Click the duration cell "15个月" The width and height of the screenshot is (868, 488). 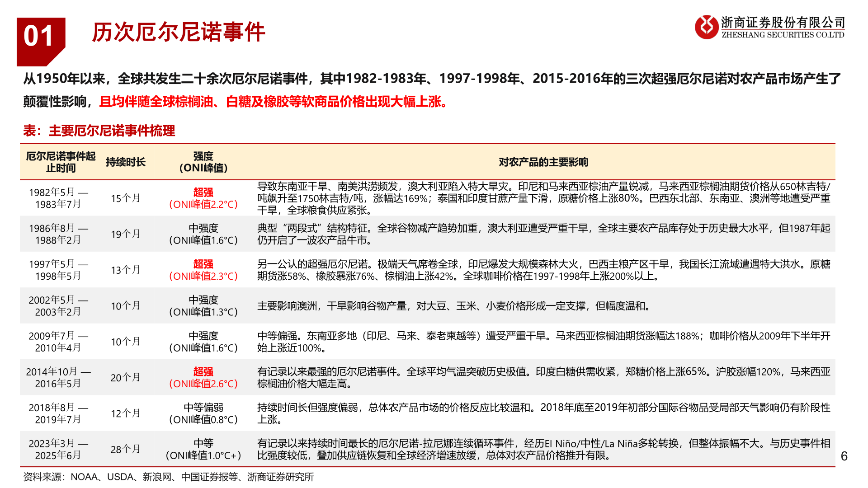tap(126, 198)
